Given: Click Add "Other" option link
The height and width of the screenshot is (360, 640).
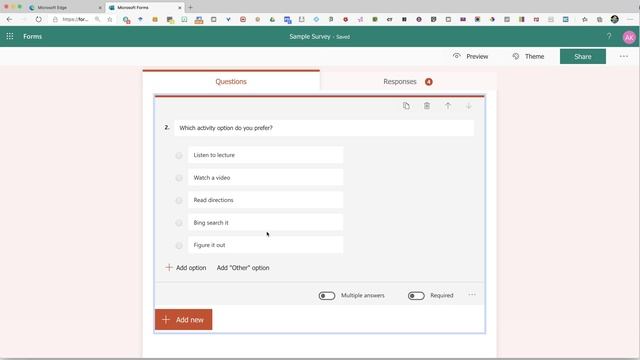Looking at the screenshot, I should click(x=243, y=268).
